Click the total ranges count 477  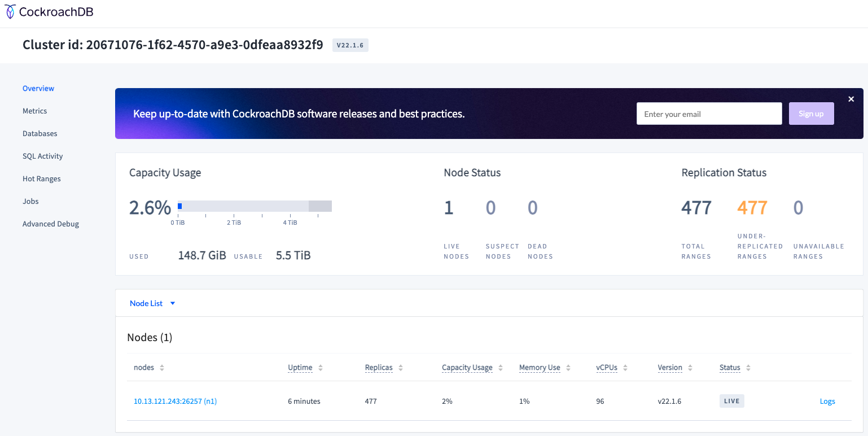point(696,208)
